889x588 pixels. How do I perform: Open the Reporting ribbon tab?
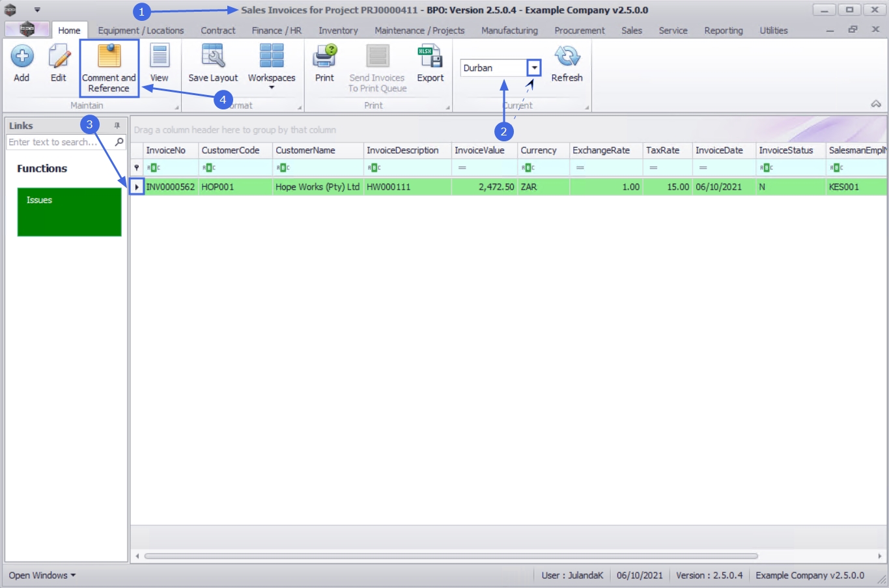tap(724, 31)
